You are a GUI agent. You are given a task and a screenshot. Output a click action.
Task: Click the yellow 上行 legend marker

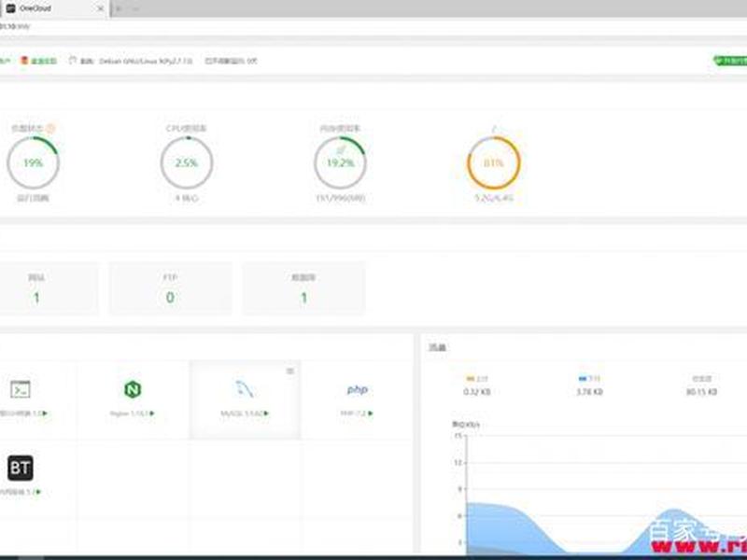[x=471, y=379]
